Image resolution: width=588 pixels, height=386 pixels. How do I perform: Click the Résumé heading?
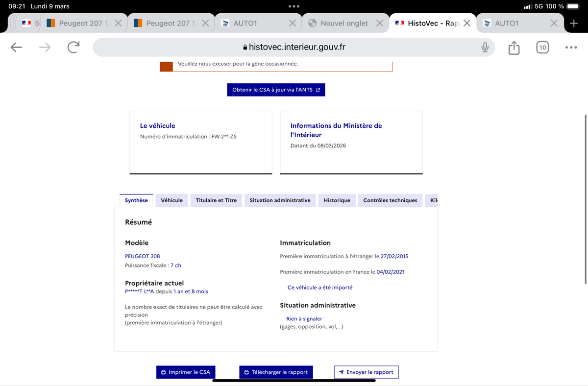click(x=139, y=222)
